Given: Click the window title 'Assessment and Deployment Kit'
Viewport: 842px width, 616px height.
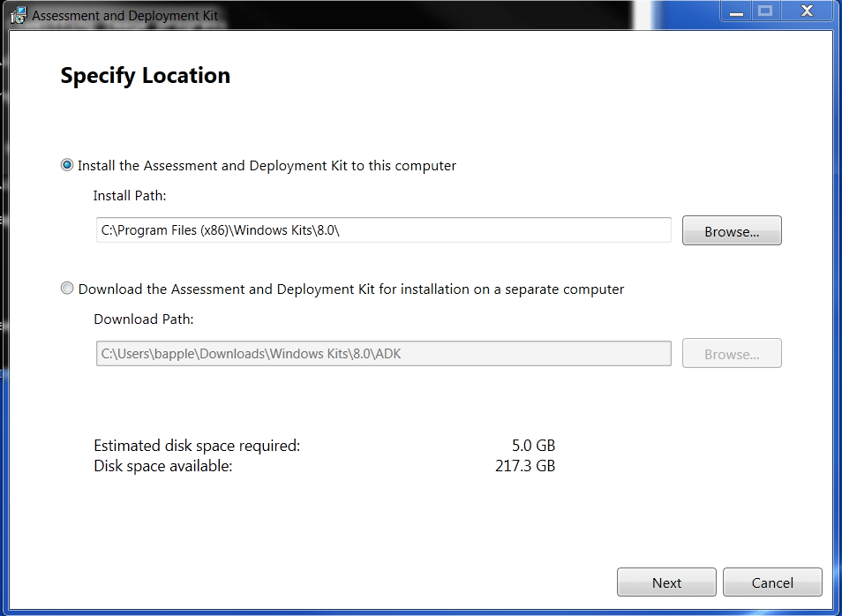Looking at the screenshot, I should coord(125,15).
